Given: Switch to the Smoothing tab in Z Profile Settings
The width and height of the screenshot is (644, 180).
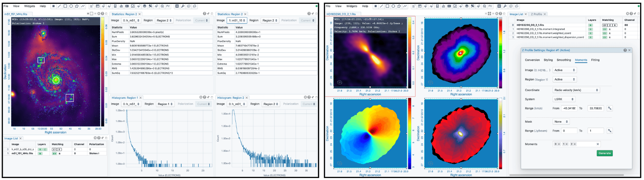Looking at the screenshot, I should tap(564, 60).
